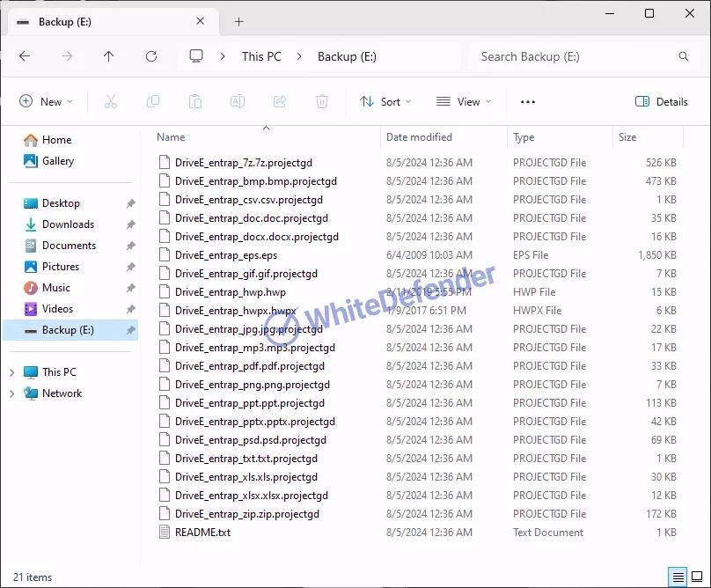
Task: Click the New button
Action: [46, 102]
